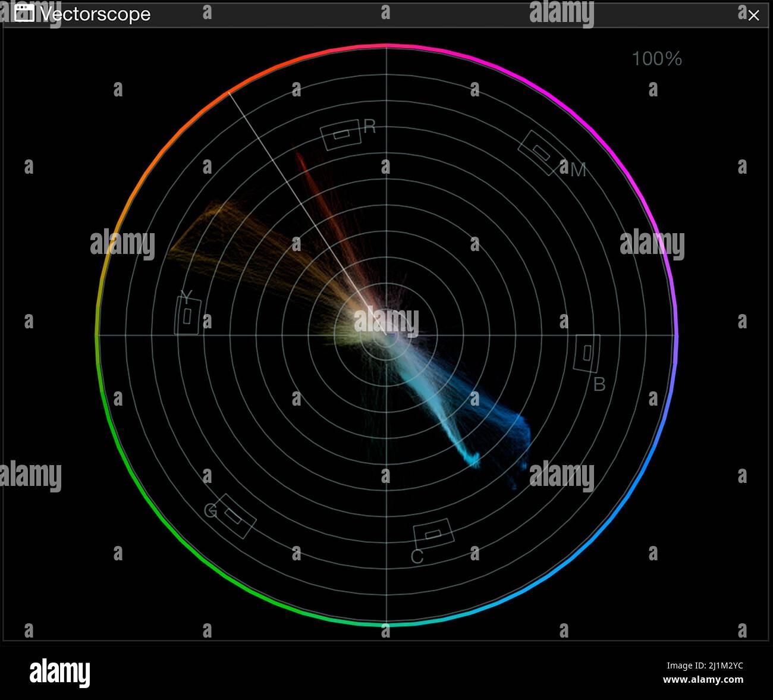The image size is (773, 700).
Task: Click the Y yellow target box
Action: (187, 316)
